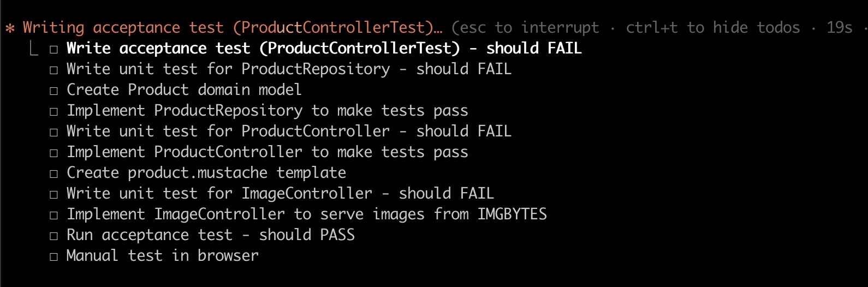Select the bold 'Write acceptance test' todo text
Image resolution: width=868 pixels, height=287 pixels.
[x=324, y=48]
